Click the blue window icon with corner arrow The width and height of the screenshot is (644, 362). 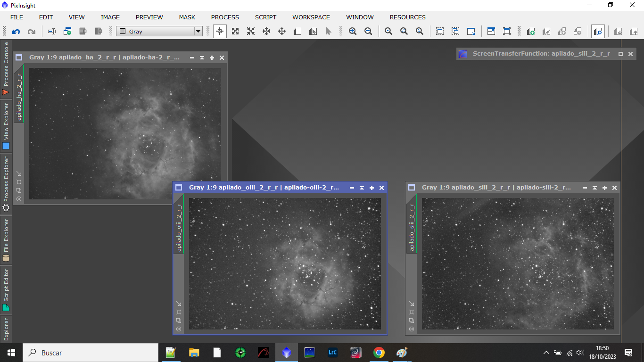tap(491, 32)
